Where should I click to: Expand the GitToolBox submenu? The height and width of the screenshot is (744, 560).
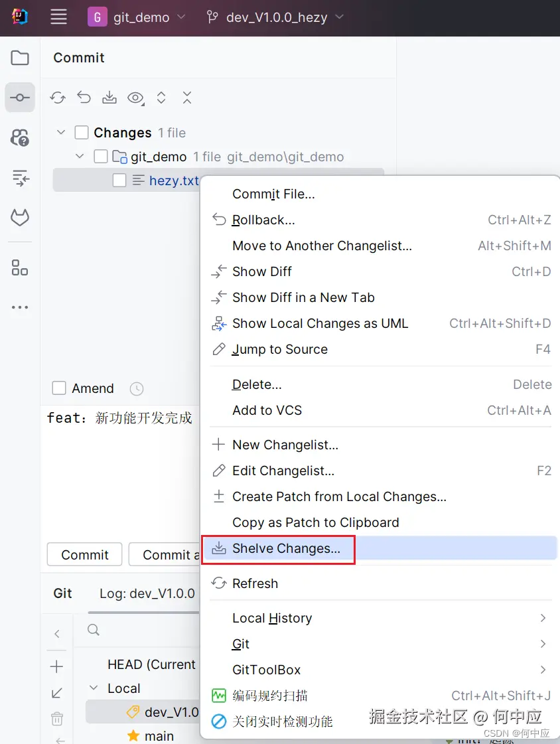pyautogui.click(x=381, y=670)
